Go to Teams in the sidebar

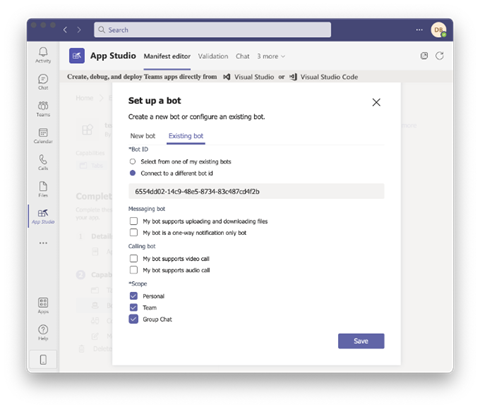pyautogui.click(x=43, y=109)
